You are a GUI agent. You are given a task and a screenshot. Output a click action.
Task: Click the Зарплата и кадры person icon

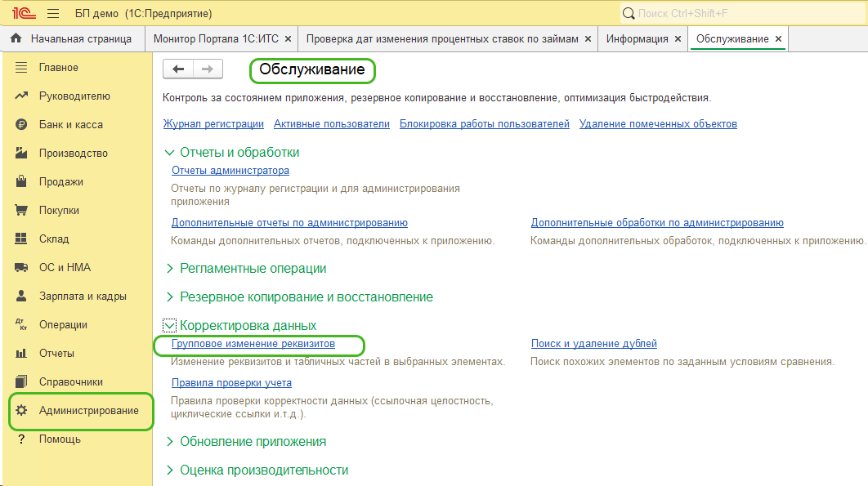click(22, 297)
